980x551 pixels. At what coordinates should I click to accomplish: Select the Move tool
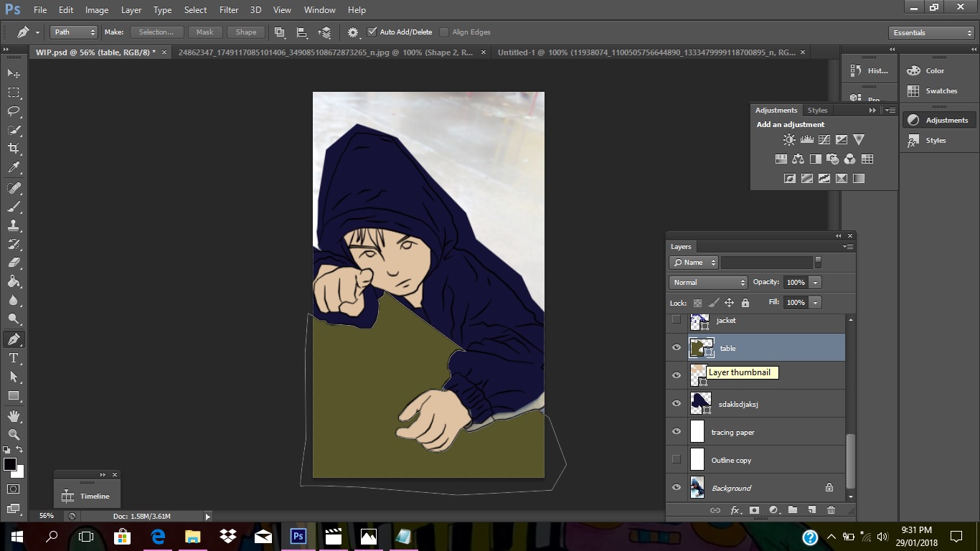coord(14,74)
